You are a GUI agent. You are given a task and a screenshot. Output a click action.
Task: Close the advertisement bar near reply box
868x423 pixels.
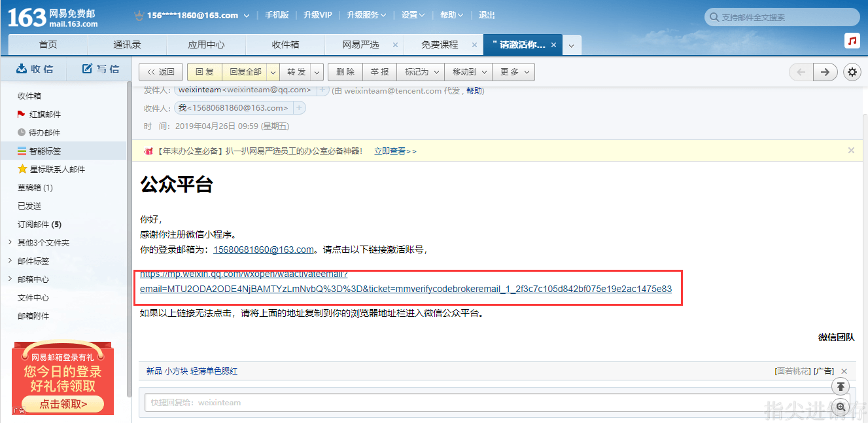coord(844,371)
